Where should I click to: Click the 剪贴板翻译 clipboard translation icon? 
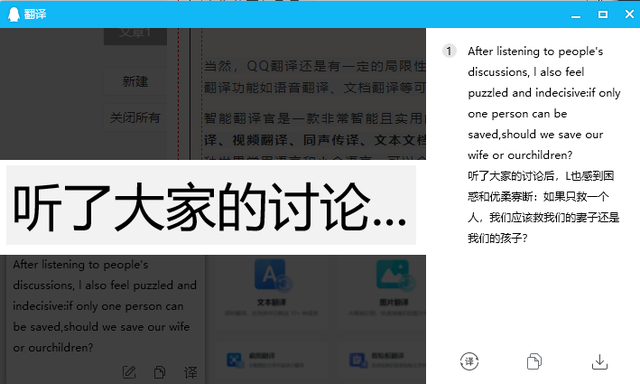tap(358, 360)
